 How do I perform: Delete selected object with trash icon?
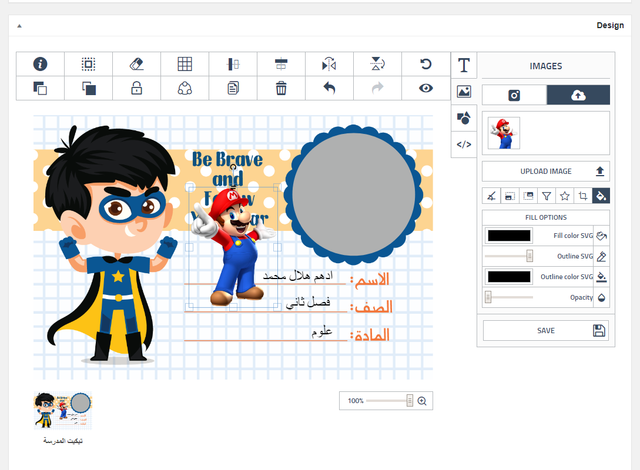(x=281, y=88)
